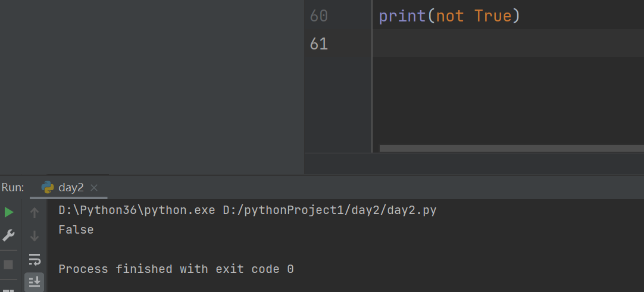
Task: Toggle soft-wrap for console output
Action: tap(35, 259)
